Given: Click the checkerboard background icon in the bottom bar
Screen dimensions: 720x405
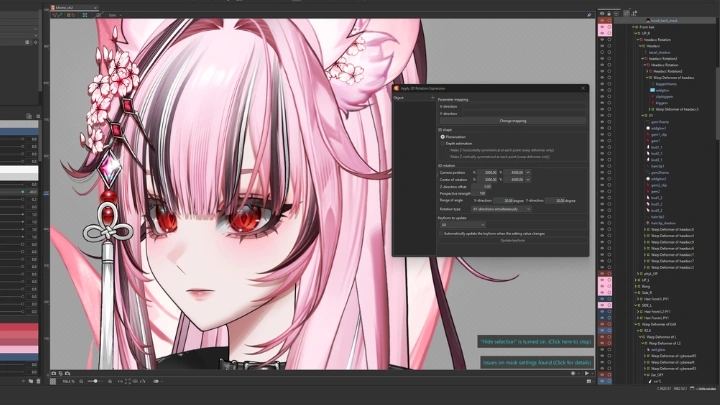Looking at the screenshot, I should click(53, 382).
